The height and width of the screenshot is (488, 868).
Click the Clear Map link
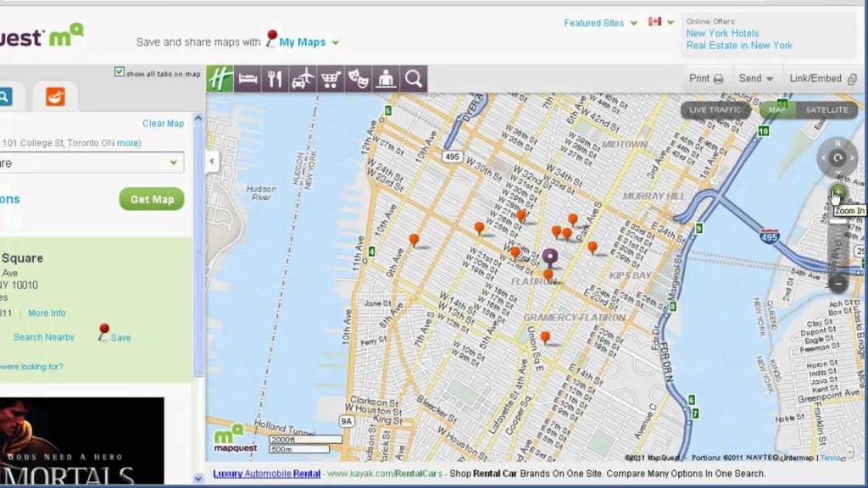click(x=163, y=123)
